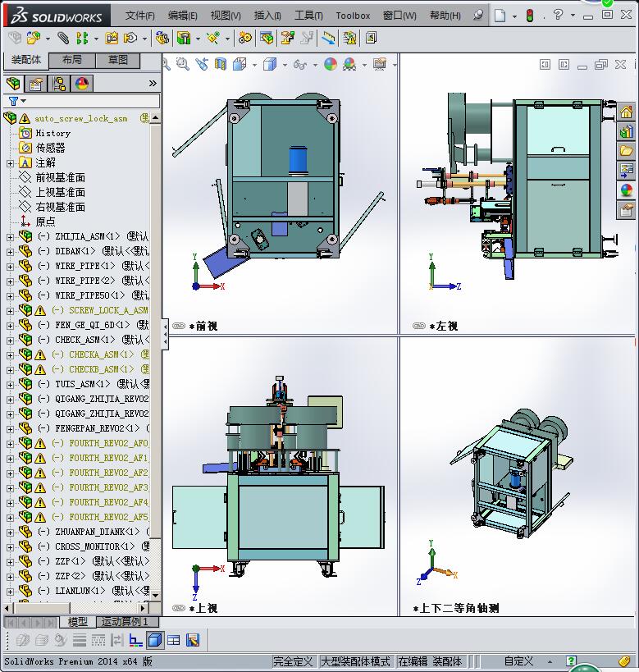
Task: Click the tree filter input field
Action: [94, 101]
